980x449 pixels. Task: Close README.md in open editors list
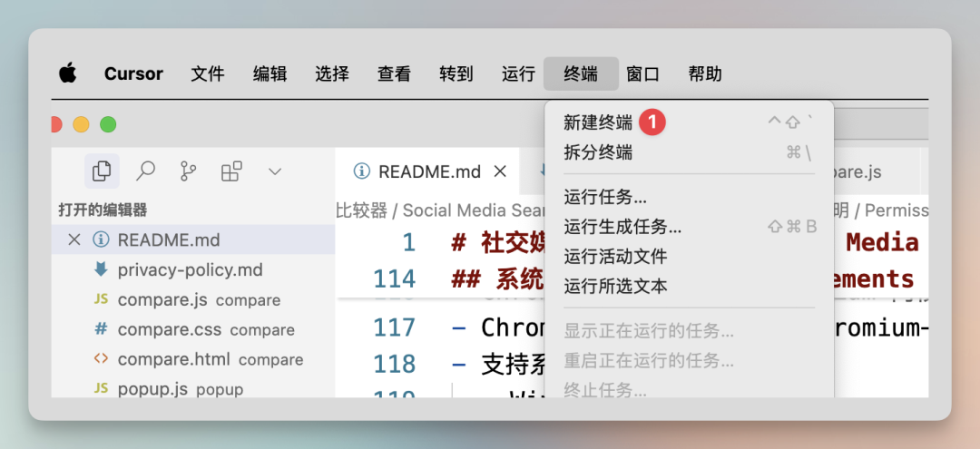coord(74,239)
